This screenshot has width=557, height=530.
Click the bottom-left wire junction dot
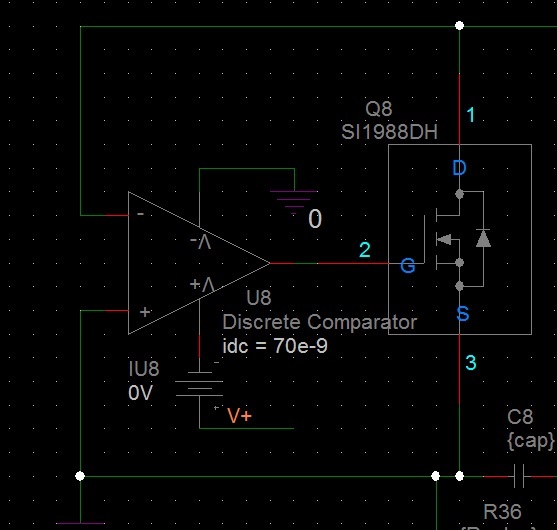[x=80, y=476]
